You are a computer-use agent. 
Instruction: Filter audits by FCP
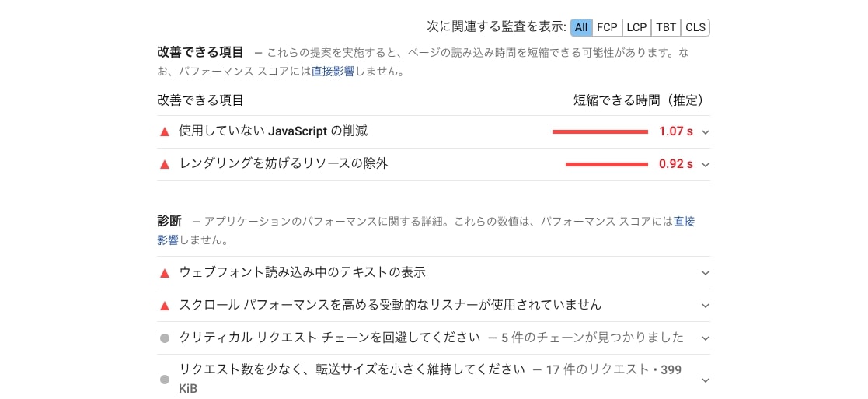[x=607, y=27]
